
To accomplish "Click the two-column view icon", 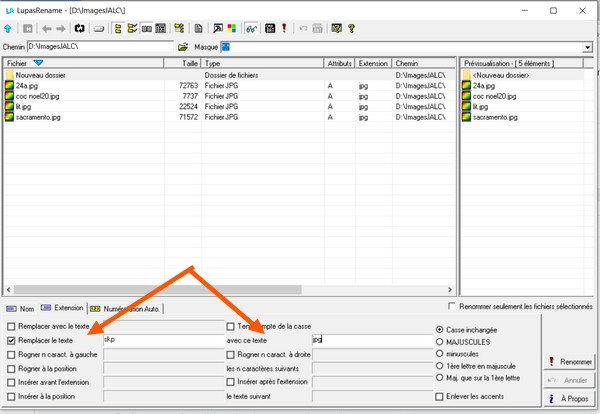I will [x=147, y=28].
